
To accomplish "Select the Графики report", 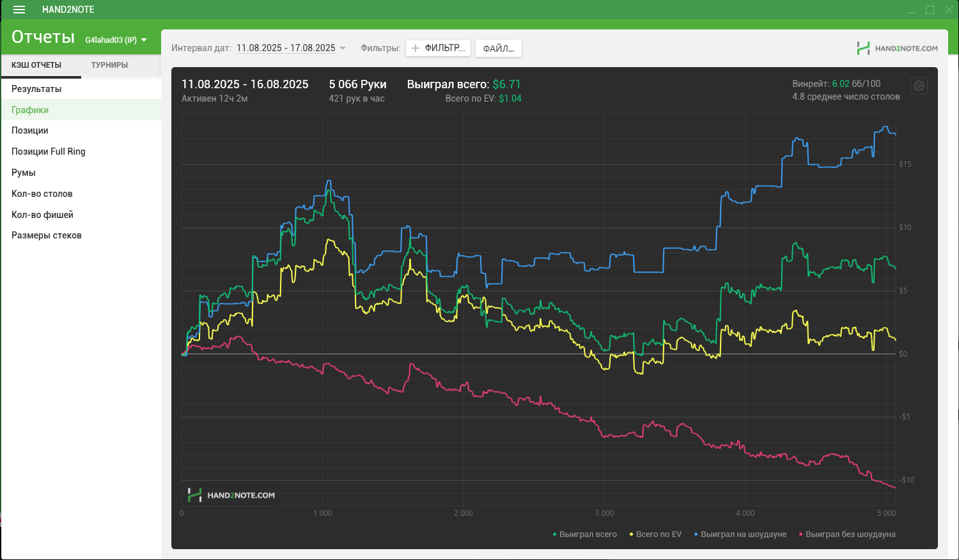I will 81,110.
